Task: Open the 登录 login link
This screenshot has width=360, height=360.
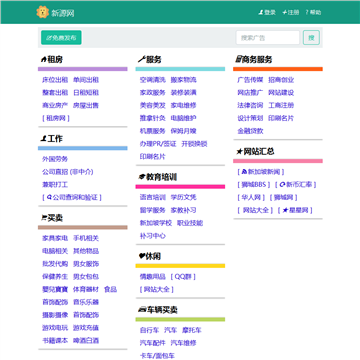Action: coord(267,12)
